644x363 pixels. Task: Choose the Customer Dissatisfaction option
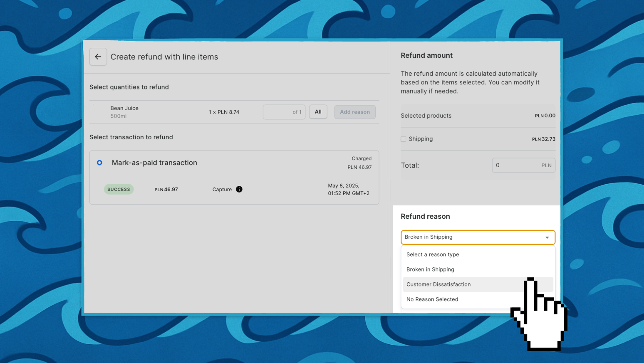(438, 284)
